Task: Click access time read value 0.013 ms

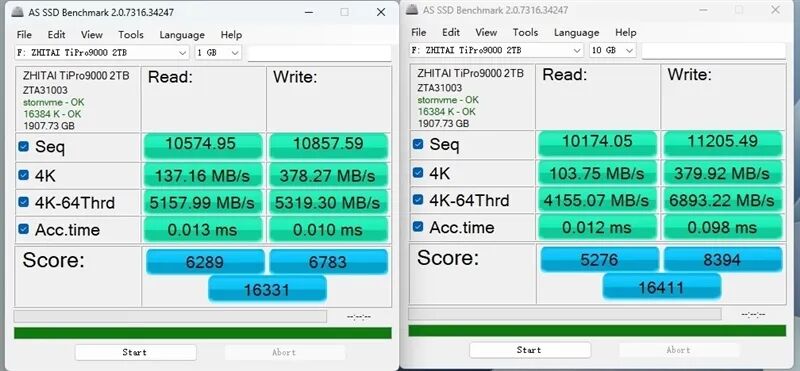Action: 203,229
